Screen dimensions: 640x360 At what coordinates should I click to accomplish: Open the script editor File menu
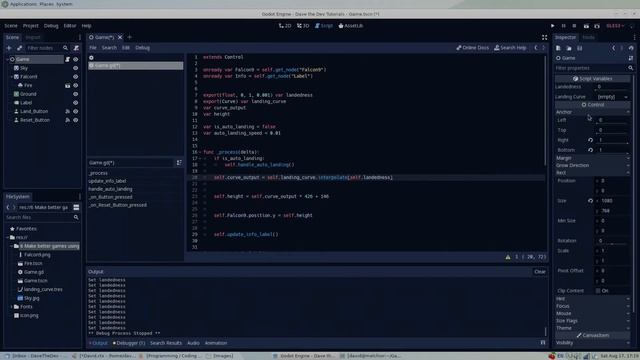point(93,48)
